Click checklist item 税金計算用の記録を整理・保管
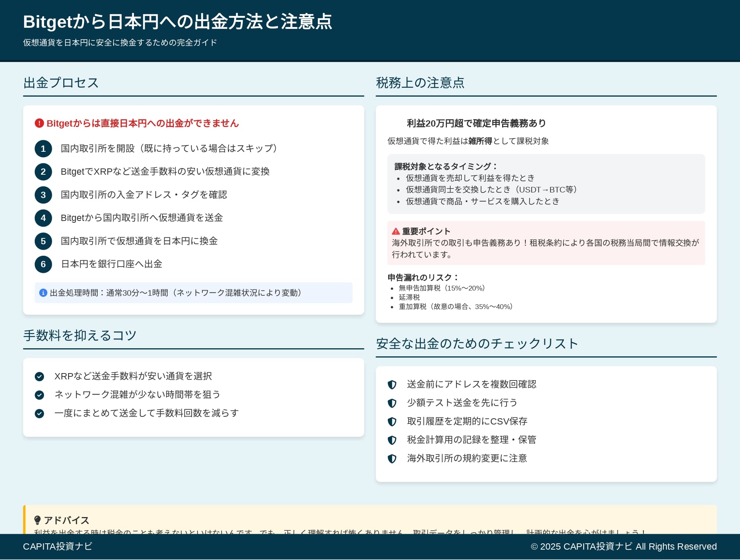Image resolution: width=740 pixels, height=560 pixels. (x=472, y=440)
